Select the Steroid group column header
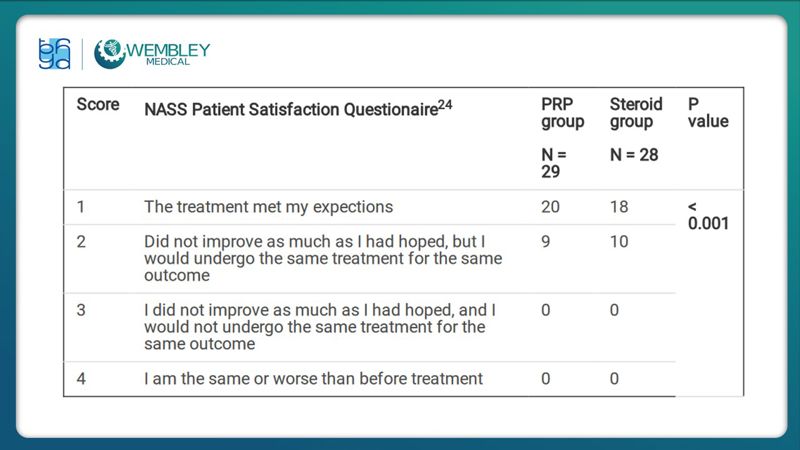 [x=636, y=113]
